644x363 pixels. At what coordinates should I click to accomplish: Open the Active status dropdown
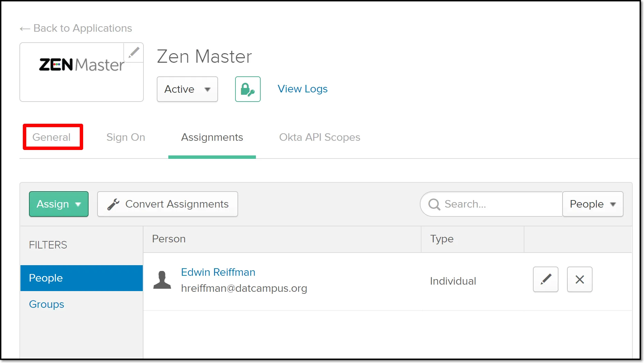[187, 89]
